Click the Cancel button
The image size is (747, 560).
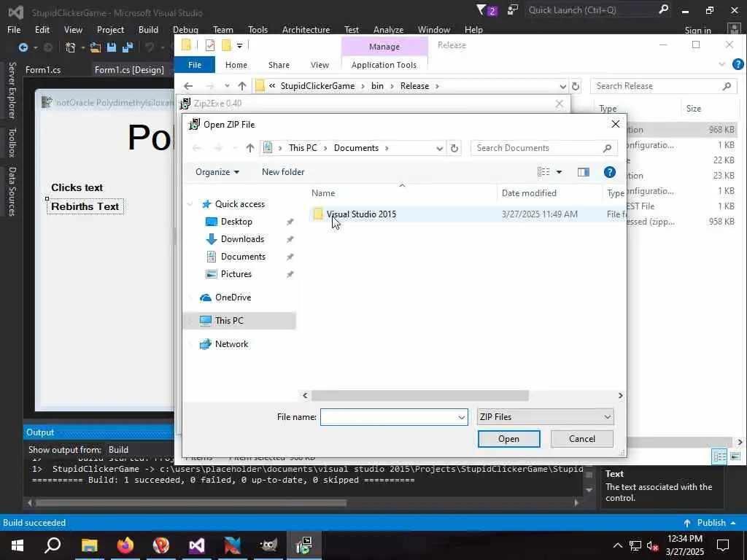click(581, 439)
